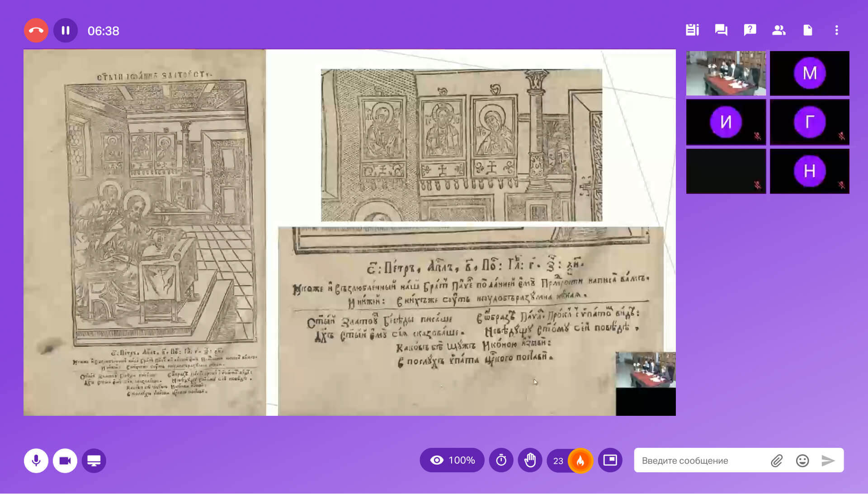The width and height of the screenshot is (868, 494).
Task: End the call with red hang-up button
Action: click(x=36, y=31)
